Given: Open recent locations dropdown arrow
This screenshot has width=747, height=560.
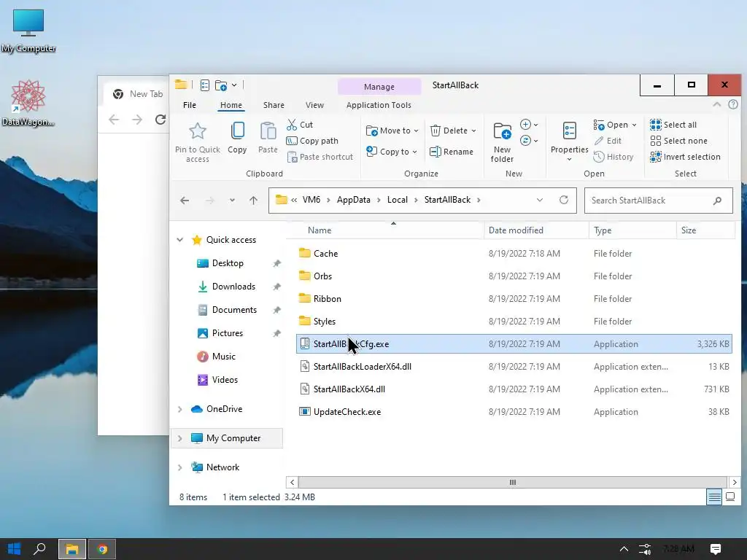Looking at the screenshot, I should click(x=232, y=201).
